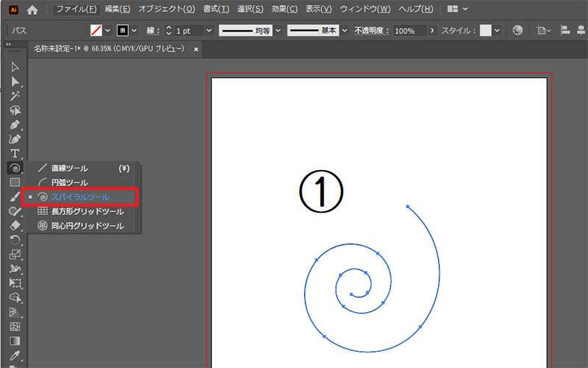The image size is (588, 368).
Task: Choose スパイラルツール from the flyout
Action: click(x=82, y=197)
